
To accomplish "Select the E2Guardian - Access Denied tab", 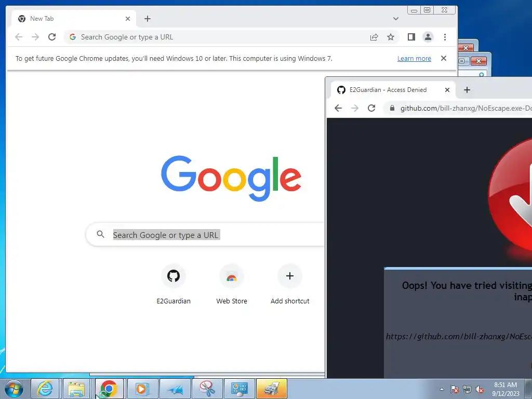I will [x=393, y=90].
